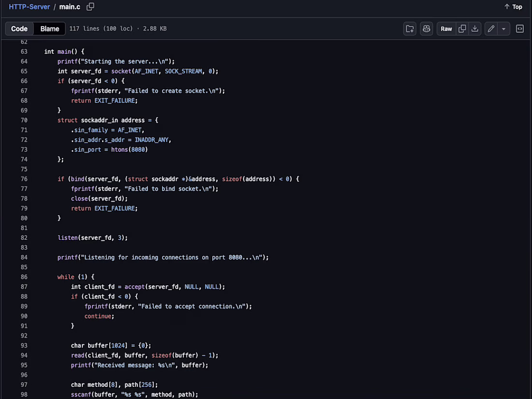
Task: Copy raw file contents
Action: pyautogui.click(x=462, y=29)
